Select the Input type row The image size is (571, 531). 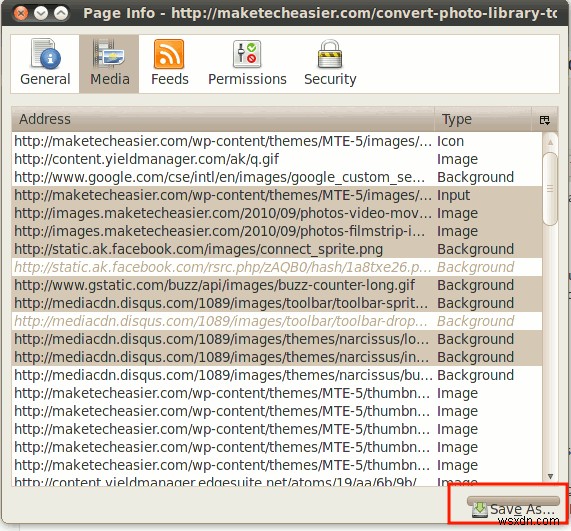277,195
